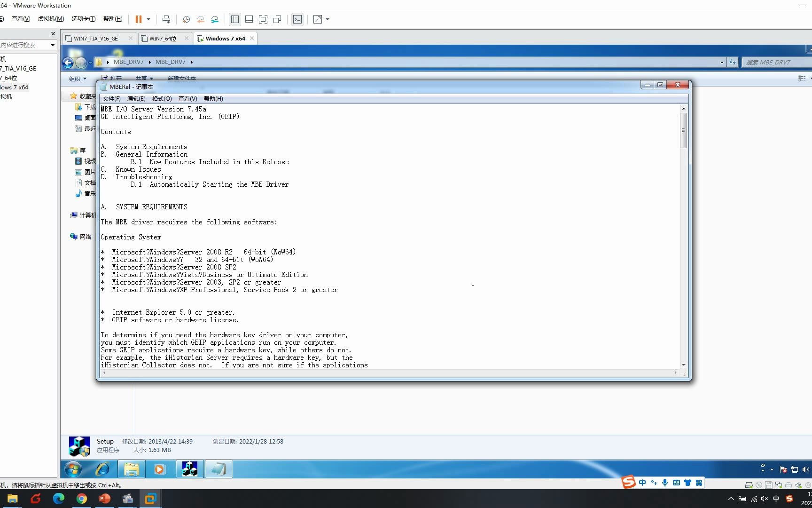
Task: Toggle the VMware console view button
Action: [x=297, y=19]
